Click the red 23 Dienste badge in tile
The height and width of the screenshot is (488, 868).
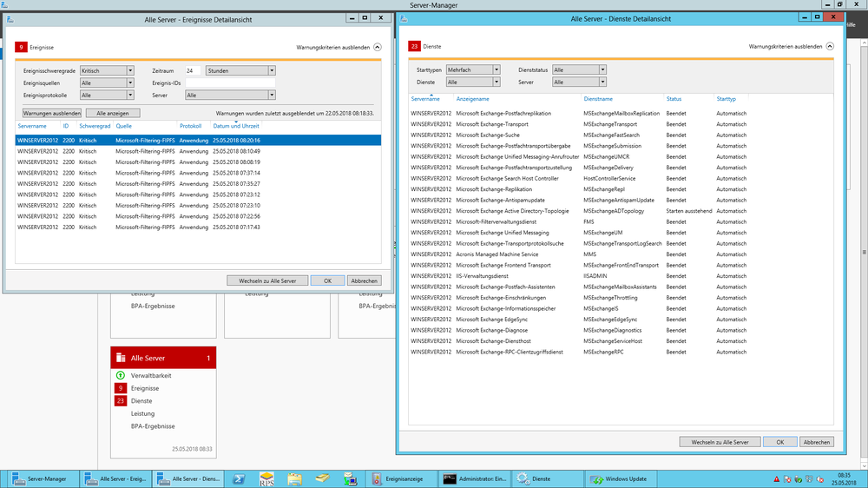click(x=122, y=401)
